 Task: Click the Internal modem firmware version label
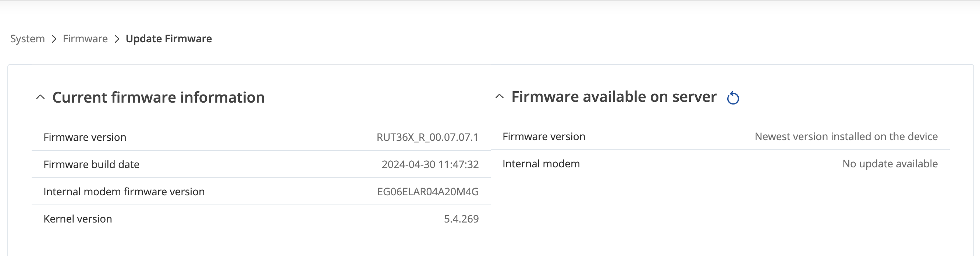[124, 192]
